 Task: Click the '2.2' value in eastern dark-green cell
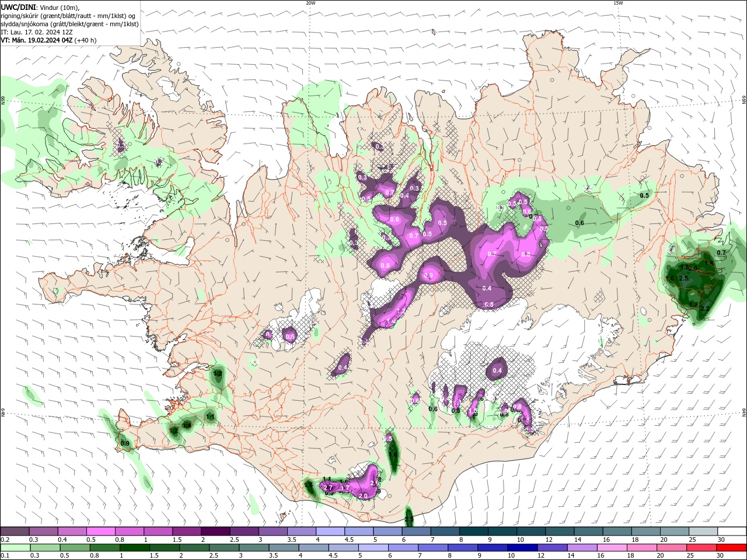[x=704, y=309]
